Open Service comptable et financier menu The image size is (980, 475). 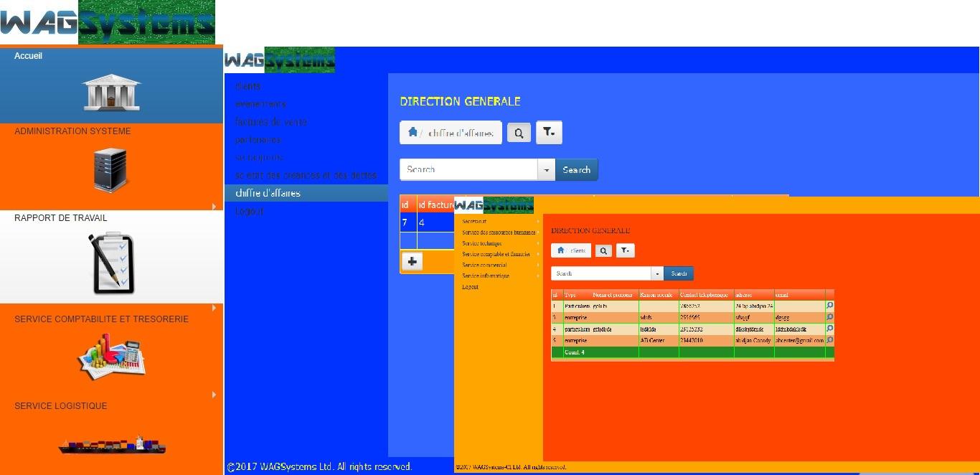pyautogui.click(x=496, y=254)
